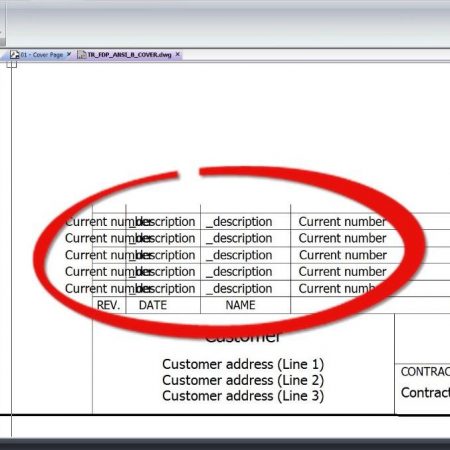Click the drawing origin square marker
The image size is (450, 450).
pos(12,64)
